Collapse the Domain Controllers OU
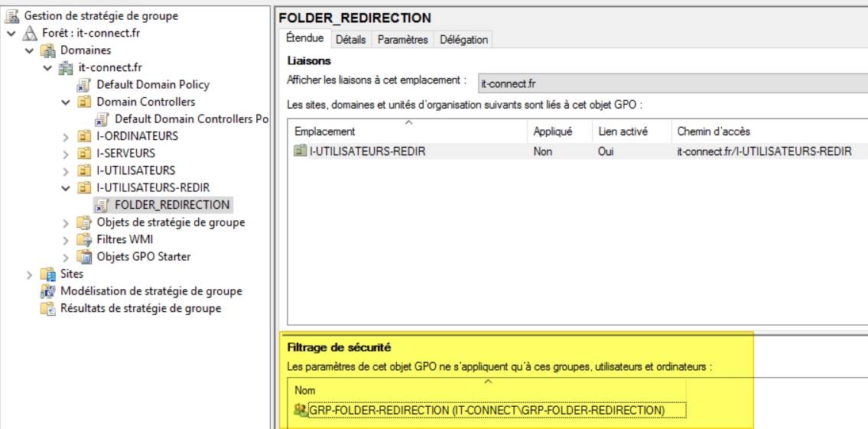Screen dimensions: 868x429 coord(66,102)
